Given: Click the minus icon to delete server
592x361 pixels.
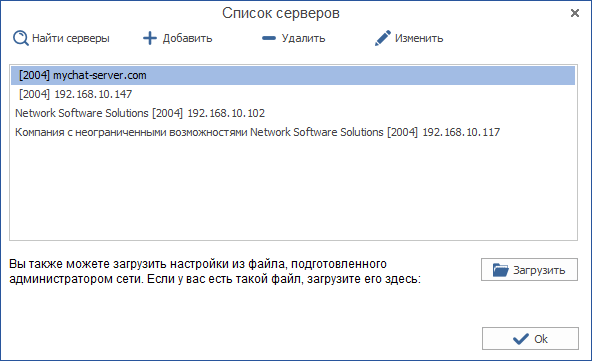Looking at the screenshot, I should 269,38.
